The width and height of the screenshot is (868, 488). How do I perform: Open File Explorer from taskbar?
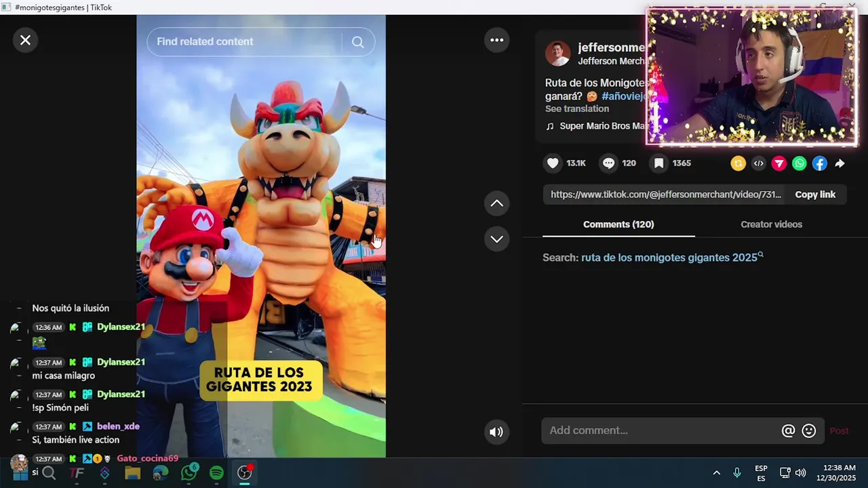[x=132, y=473]
